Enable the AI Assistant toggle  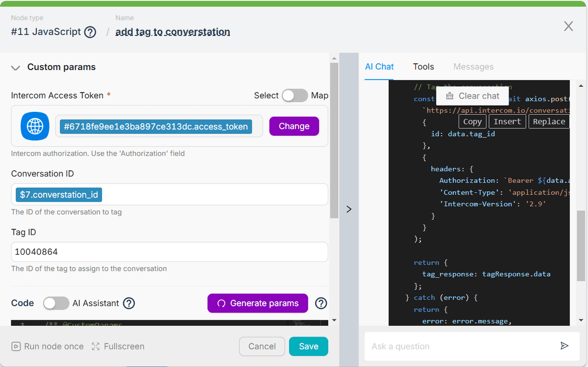(56, 303)
